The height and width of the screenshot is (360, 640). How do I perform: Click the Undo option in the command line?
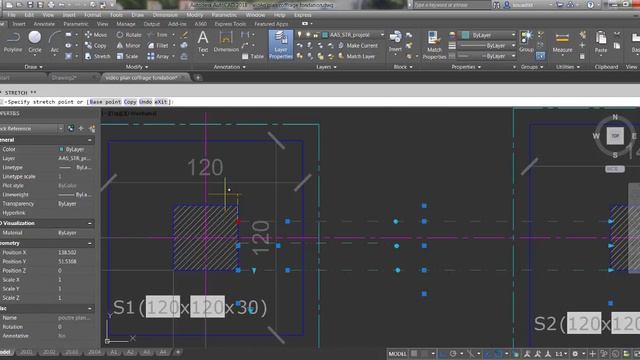point(145,102)
